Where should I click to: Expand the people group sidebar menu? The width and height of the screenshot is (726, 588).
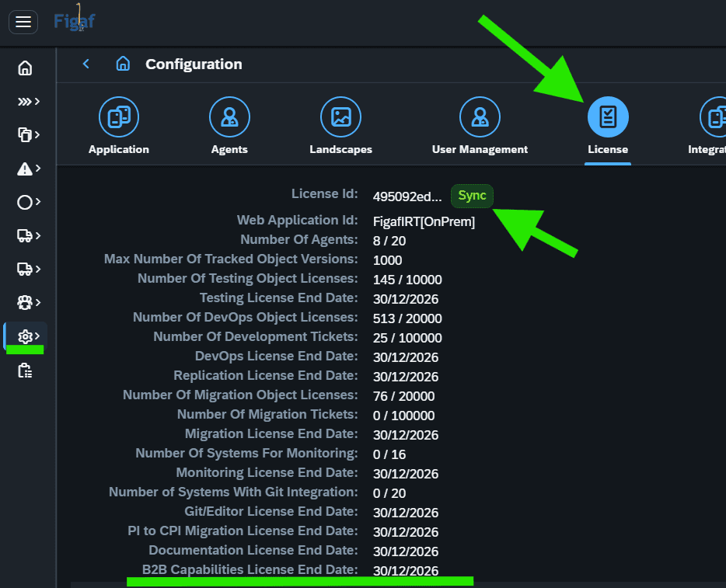click(28, 303)
